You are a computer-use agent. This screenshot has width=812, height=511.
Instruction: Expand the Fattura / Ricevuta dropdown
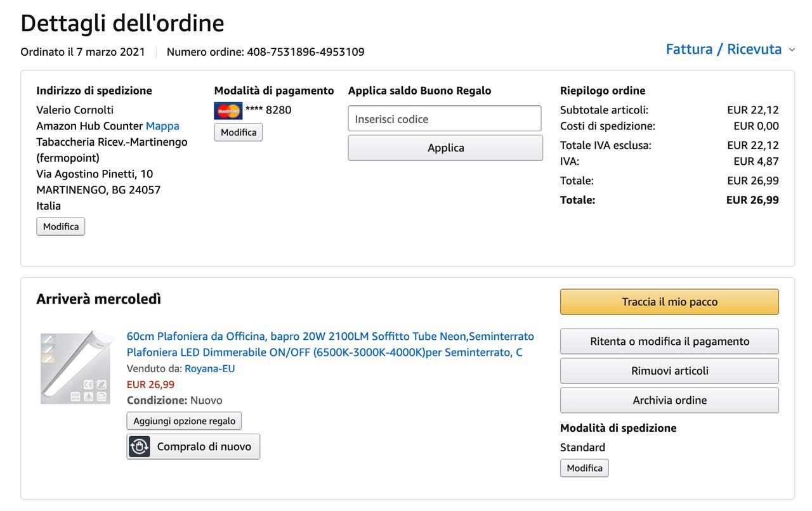[x=723, y=49]
